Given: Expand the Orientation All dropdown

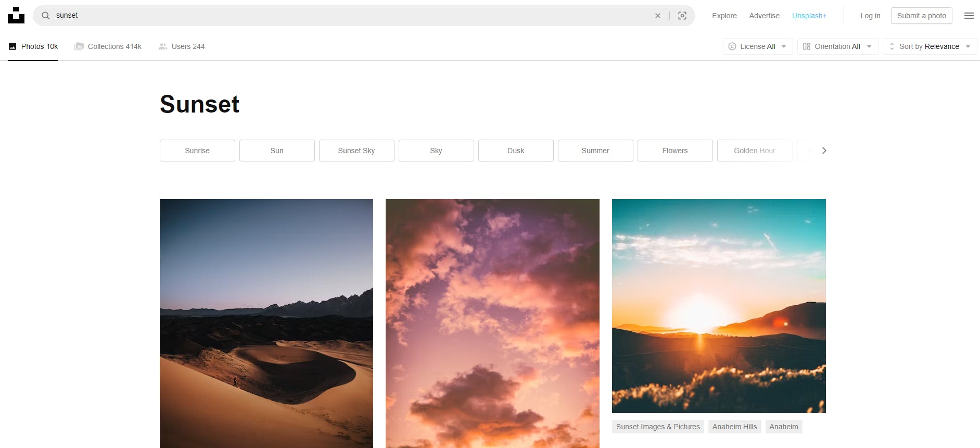Looking at the screenshot, I should click(837, 46).
